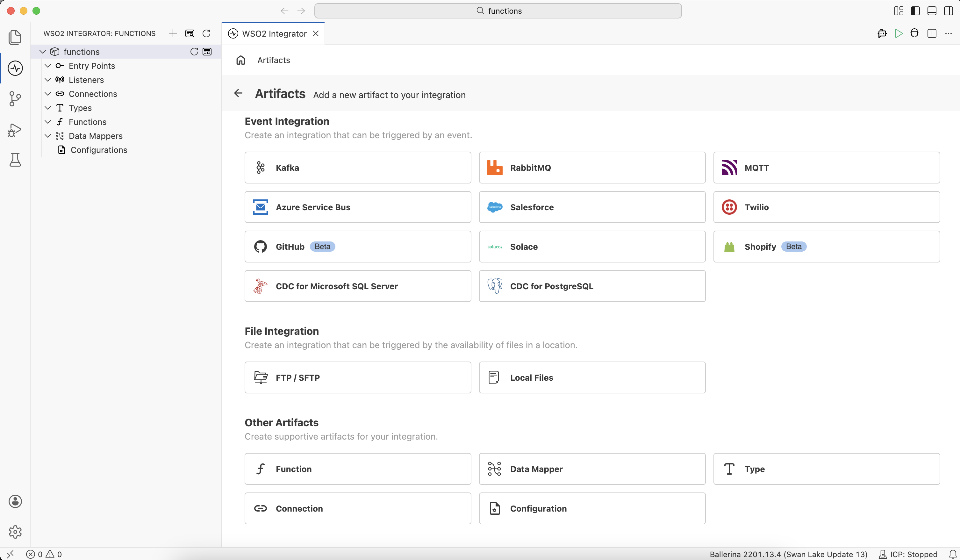This screenshot has width=960, height=560.
Task: Refresh the WSO2 Integrator panel header
Action: [206, 33]
